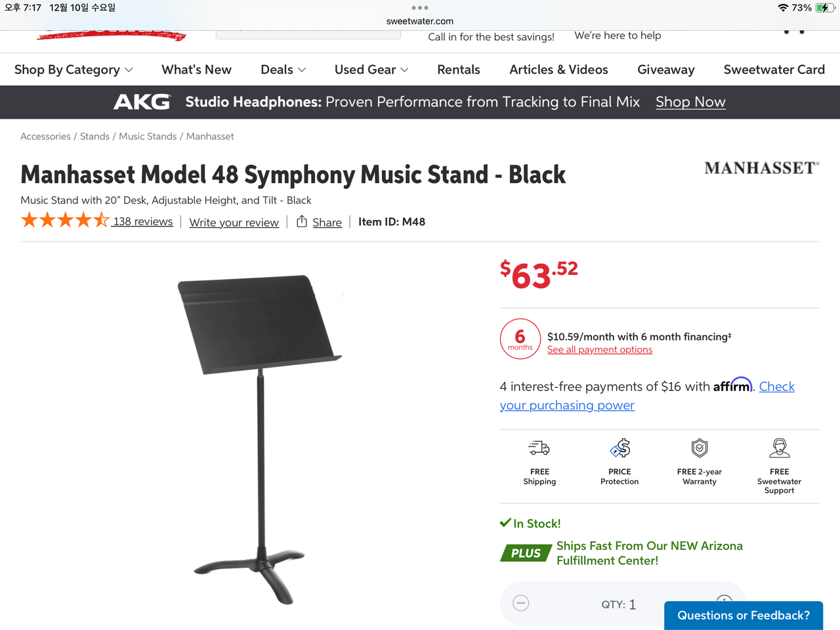Open the What's New menu item
The height and width of the screenshot is (630, 840).
196,70
